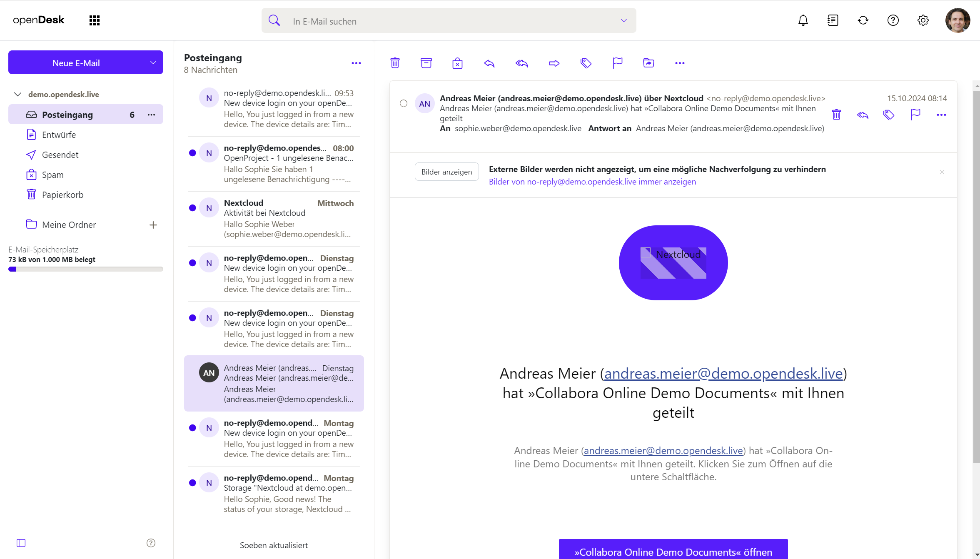The width and height of the screenshot is (980, 559).
Task: Mark Nextcloud Mittwoch email as read
Action: pos(192,208)
